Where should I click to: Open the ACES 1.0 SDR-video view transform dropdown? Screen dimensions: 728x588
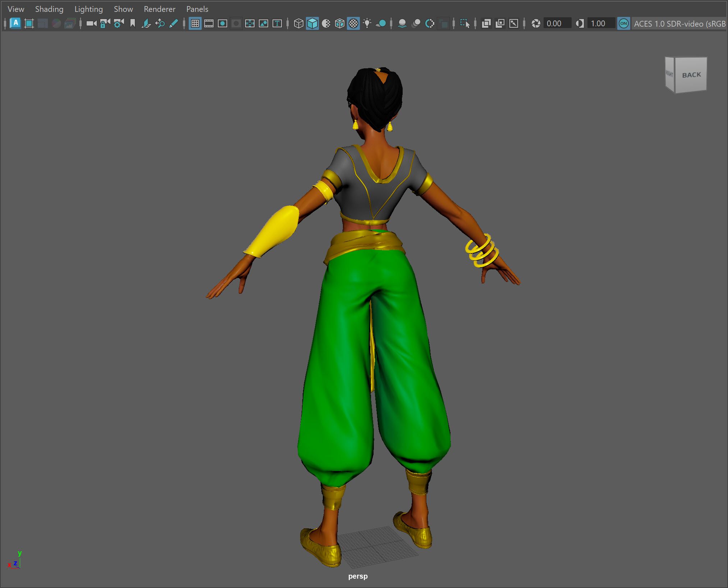[x=679, y=24]
